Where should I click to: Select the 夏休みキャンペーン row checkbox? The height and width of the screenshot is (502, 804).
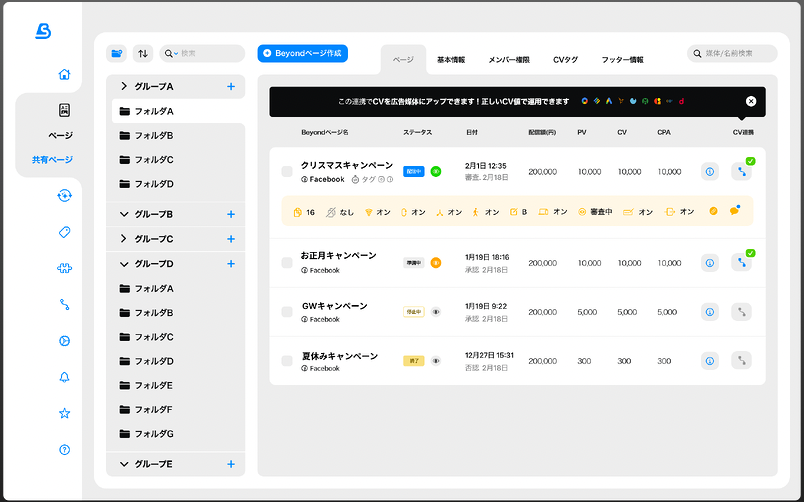point(287,361)
